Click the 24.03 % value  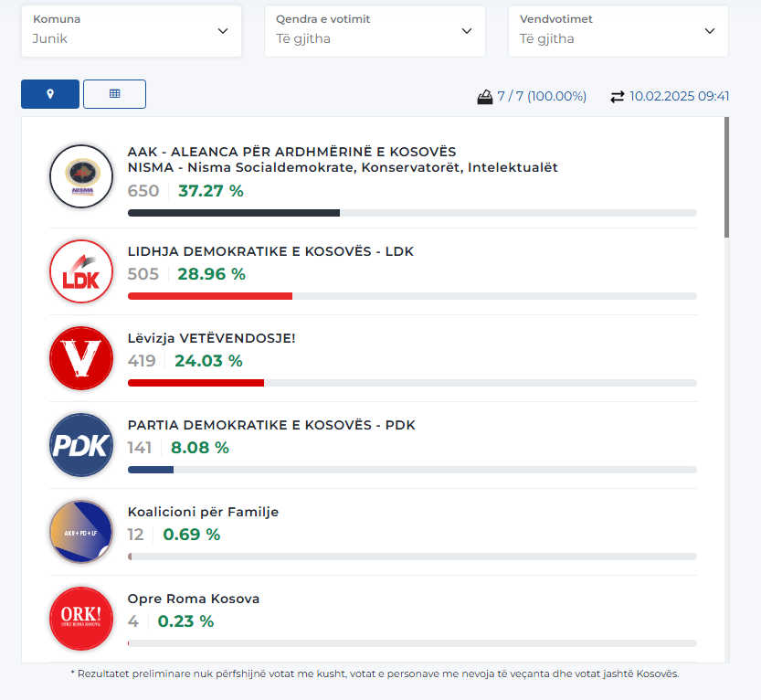click(208, 361)
